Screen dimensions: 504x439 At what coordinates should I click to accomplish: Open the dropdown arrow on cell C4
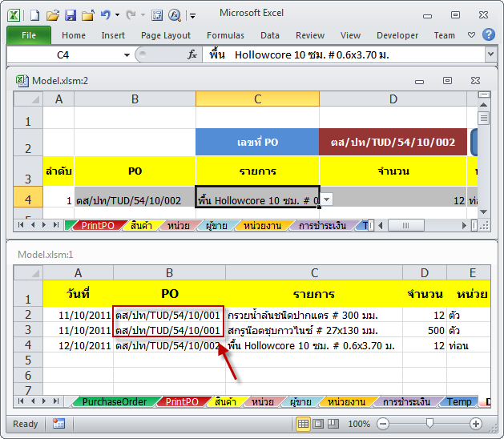[326, 200]
